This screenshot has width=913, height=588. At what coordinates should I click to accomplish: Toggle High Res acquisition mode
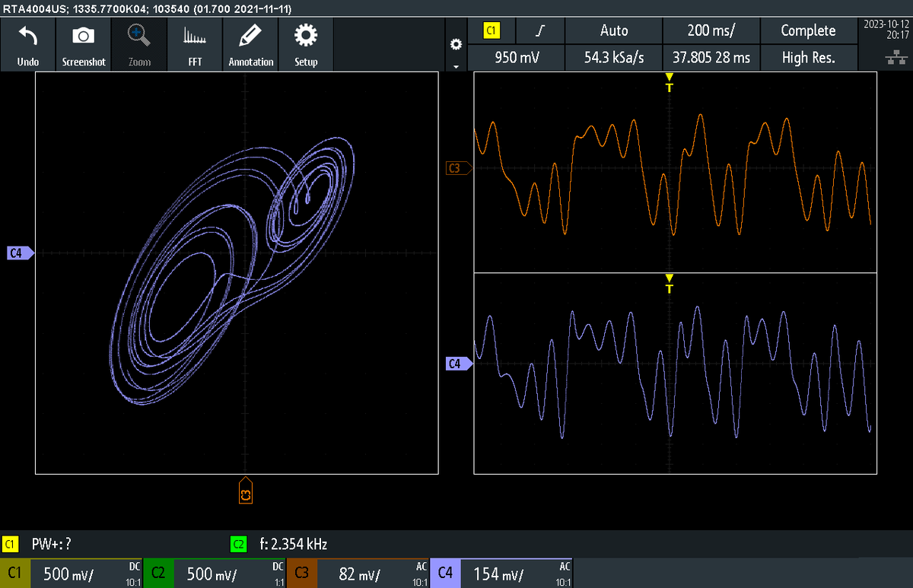809,57
